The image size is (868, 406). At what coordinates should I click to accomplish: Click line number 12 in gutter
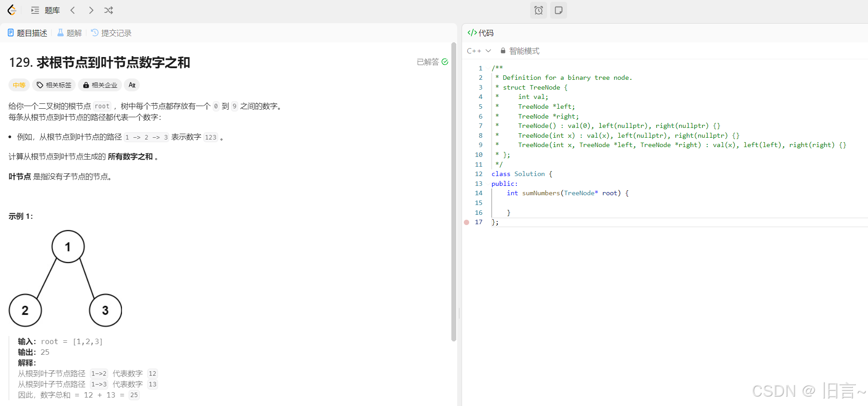tap(479, 174)
